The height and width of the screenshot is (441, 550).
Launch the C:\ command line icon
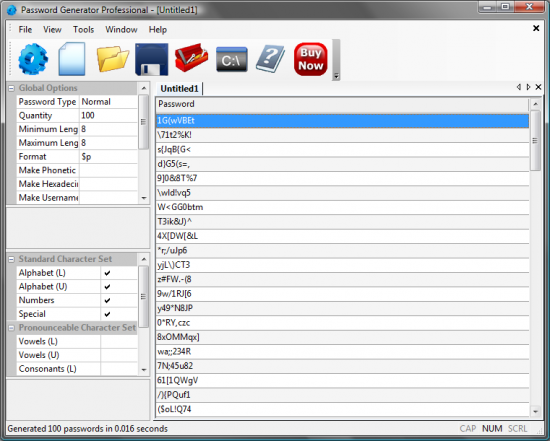coord(232,60)
